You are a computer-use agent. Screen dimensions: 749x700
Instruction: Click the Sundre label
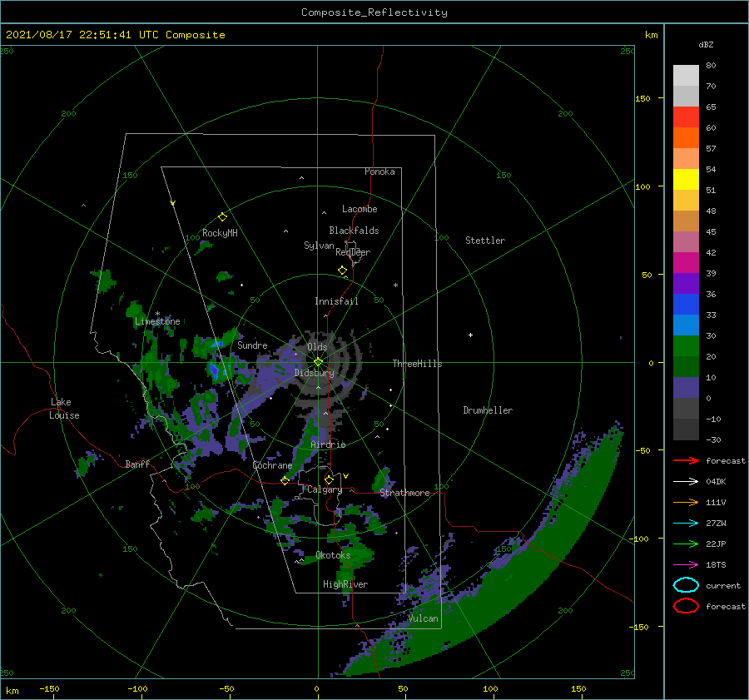coord(253,345)
